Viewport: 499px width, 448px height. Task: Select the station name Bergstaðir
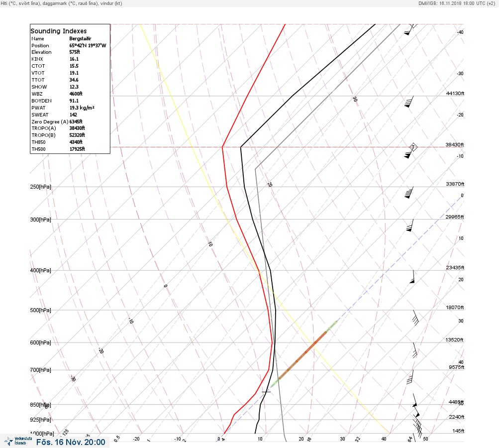point(80,38)
